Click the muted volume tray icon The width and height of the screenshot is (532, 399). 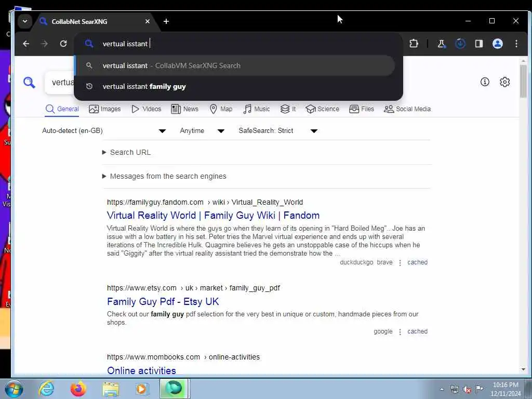(467, 390)
